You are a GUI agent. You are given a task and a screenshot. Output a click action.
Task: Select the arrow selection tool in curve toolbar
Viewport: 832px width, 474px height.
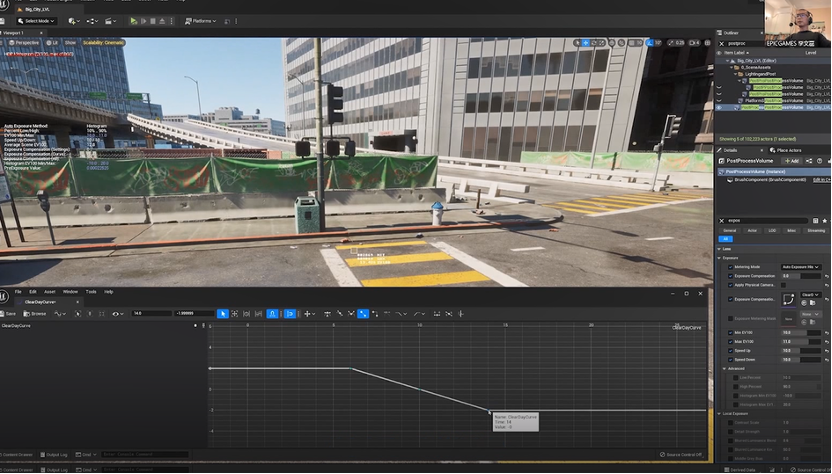click(223, 314)
